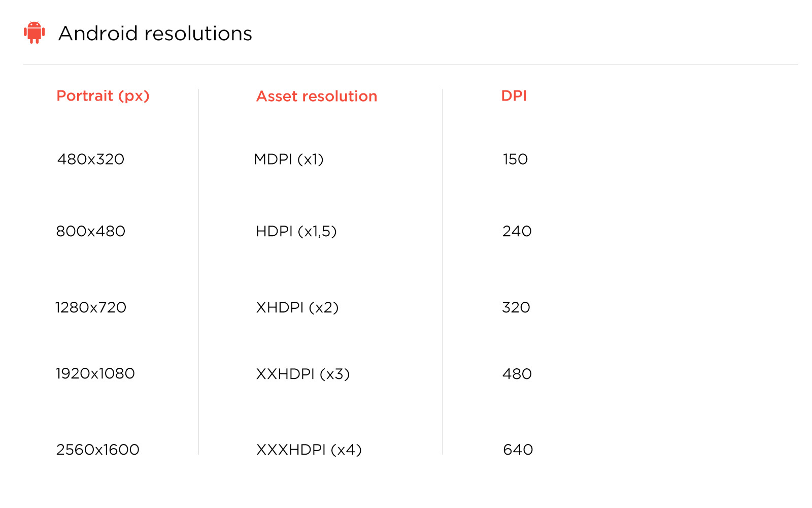The width and height of the screenshot is (812, 508).
Task: Click the 240 DPI value
Action: pos(517,232)
